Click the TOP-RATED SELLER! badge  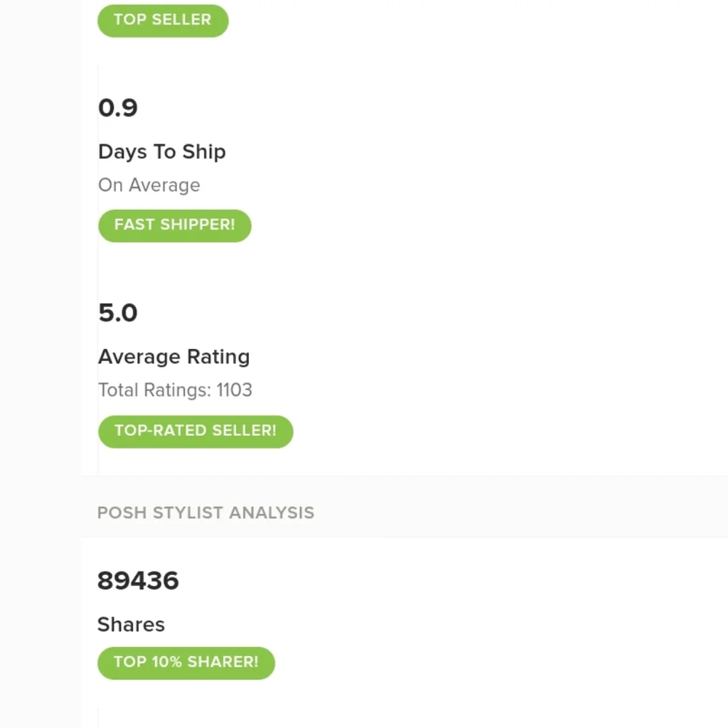tap(195, 431)
